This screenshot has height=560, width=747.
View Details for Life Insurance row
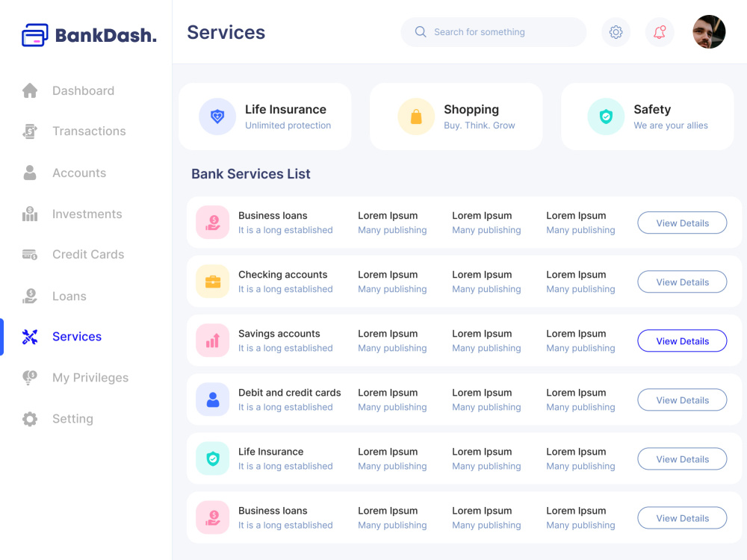[x=682, y=459]
